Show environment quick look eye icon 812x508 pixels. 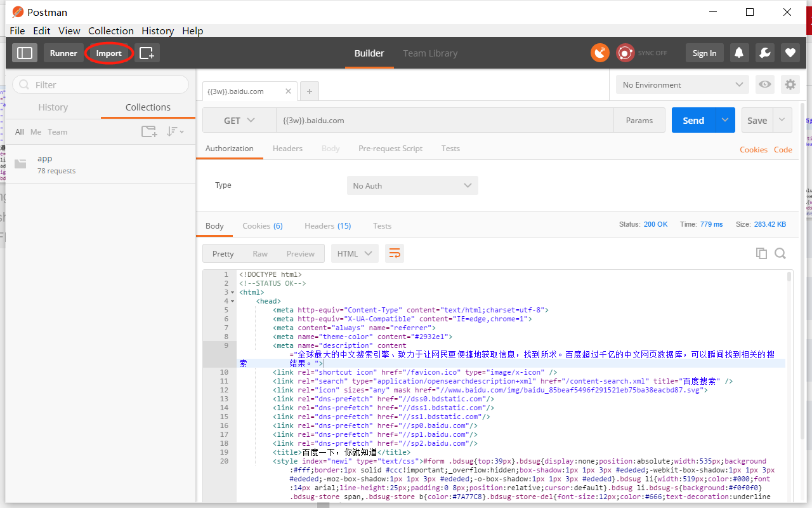tap(765, 84)
